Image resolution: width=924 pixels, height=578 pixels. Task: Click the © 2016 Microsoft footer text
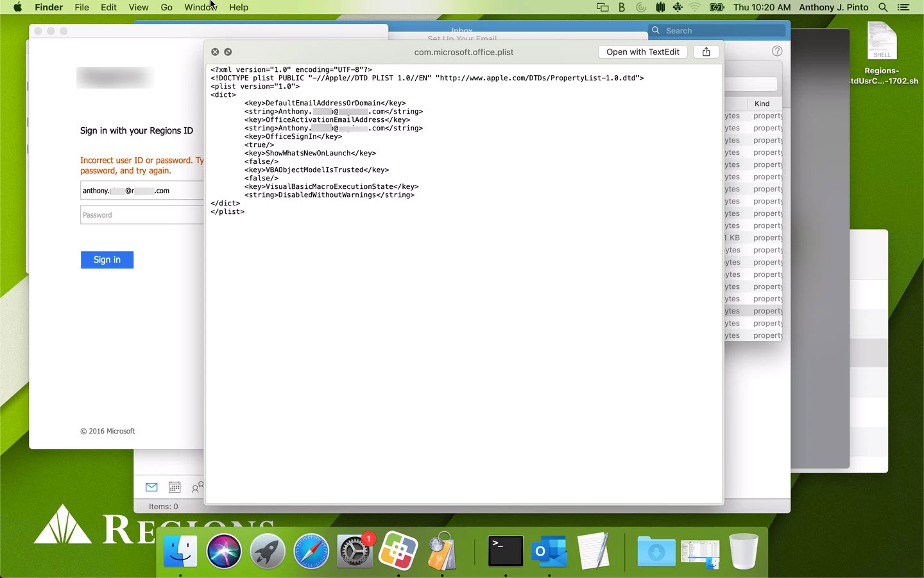pyautogui.click(x=108, y=431)
